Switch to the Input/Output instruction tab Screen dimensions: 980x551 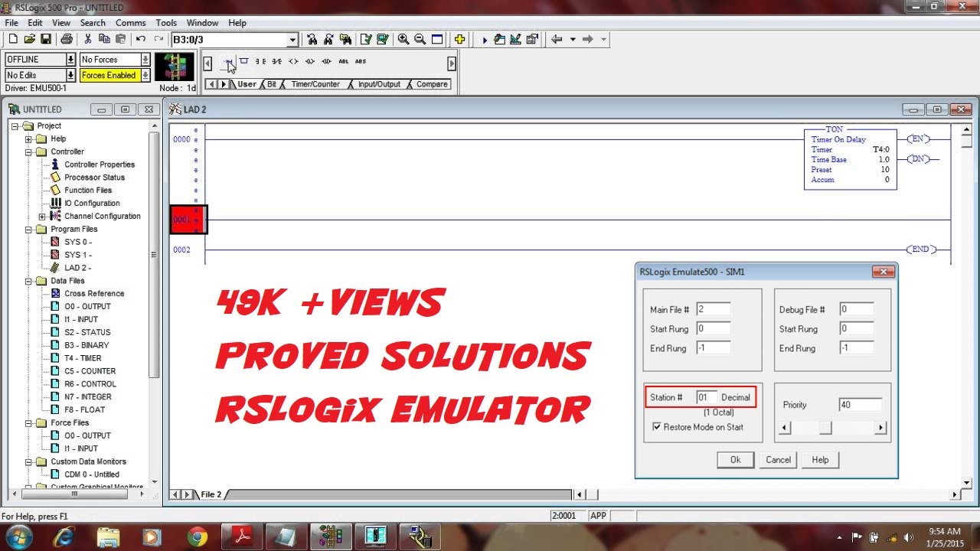tap(379, 84)
